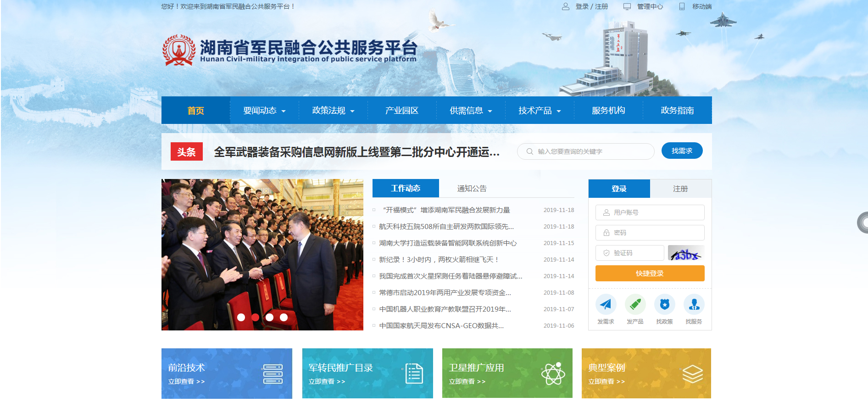This screenshot has height=408, width=868.
Task: Open the 找服务 person icon
Action: 694,304
